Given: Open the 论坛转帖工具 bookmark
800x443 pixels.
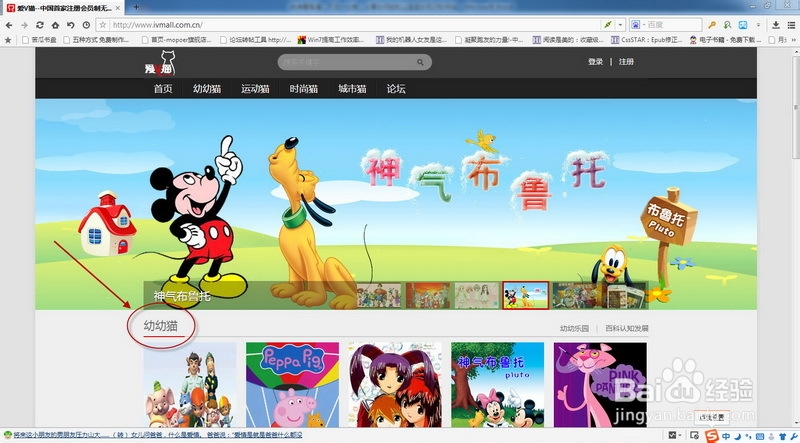Looking at the screenshot, I should (256, 39).
